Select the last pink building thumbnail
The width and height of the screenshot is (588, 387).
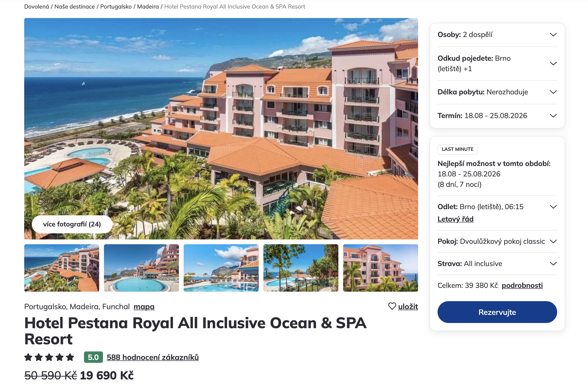click(x=380, y=268)
